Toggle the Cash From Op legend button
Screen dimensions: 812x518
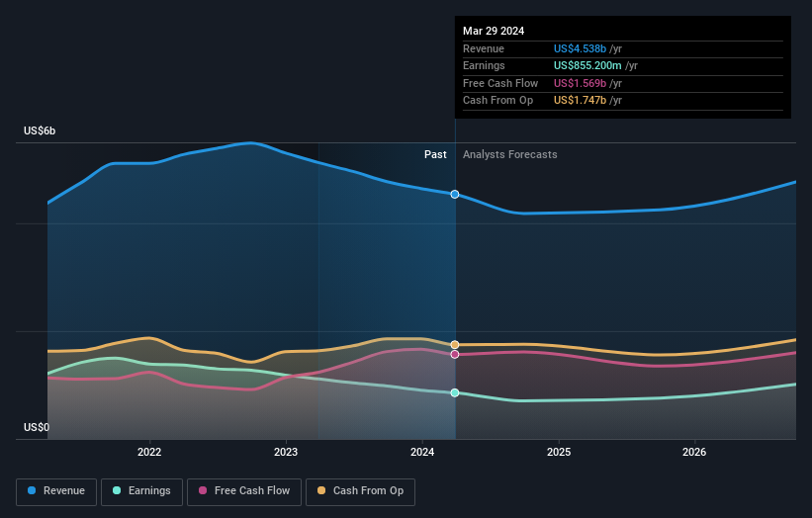click(x=360, y=491)
